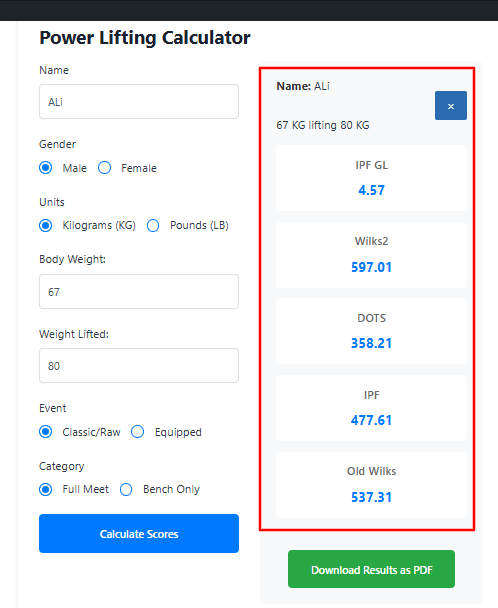Click the IPF GL score card
The width and height of the screenshot is (498, 608).
[x=371, y=178]
